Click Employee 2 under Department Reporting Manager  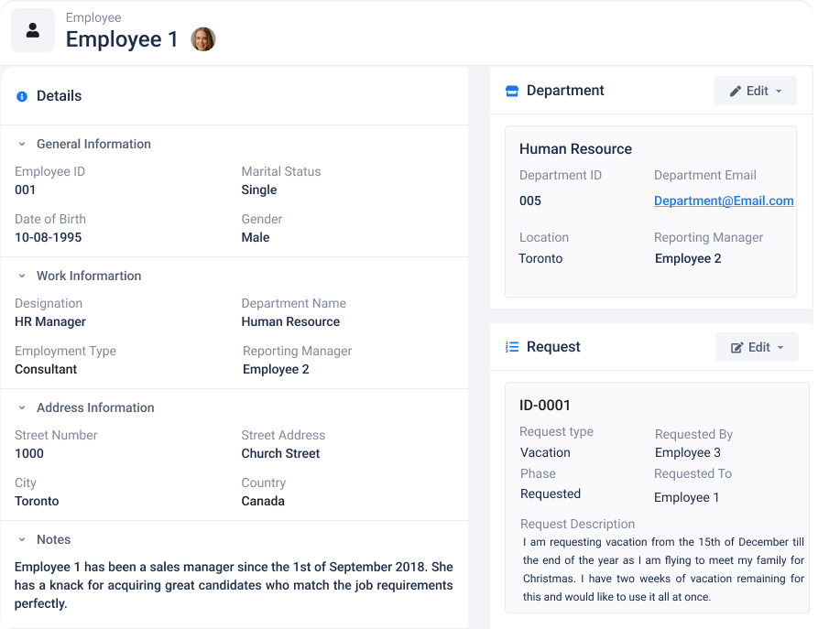688,258
